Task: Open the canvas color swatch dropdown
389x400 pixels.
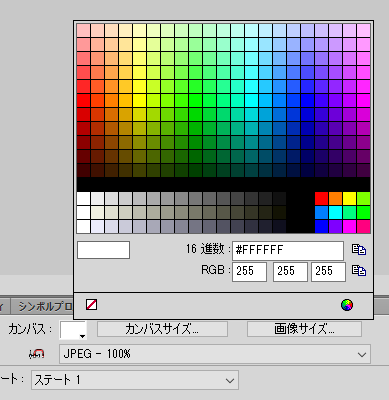Action: coord(73,330)
